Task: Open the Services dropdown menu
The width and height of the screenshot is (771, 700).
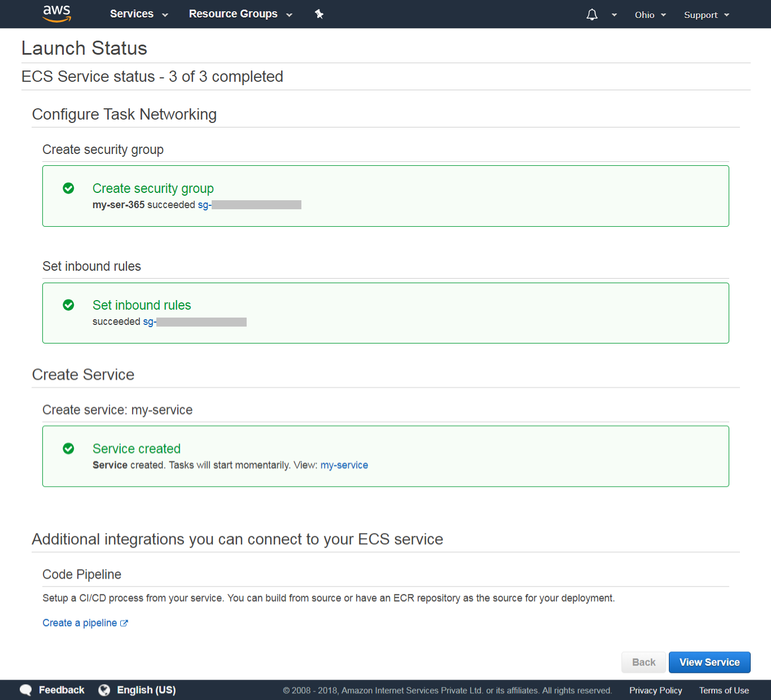Action: [x=139, y=14]
